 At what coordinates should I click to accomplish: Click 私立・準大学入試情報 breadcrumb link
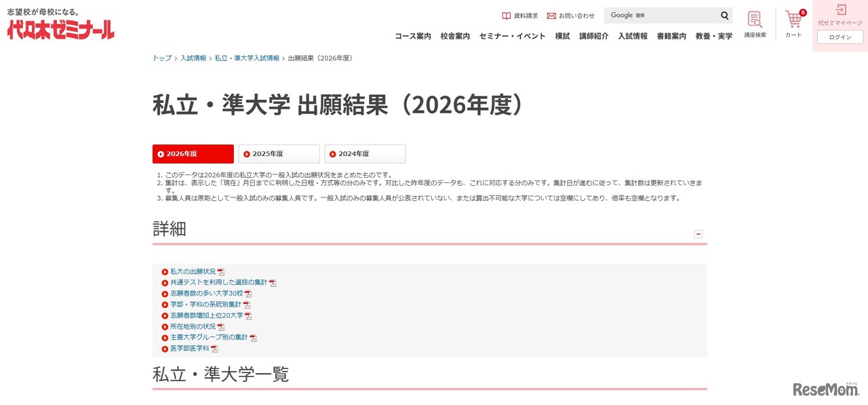(x=247, y=58)
